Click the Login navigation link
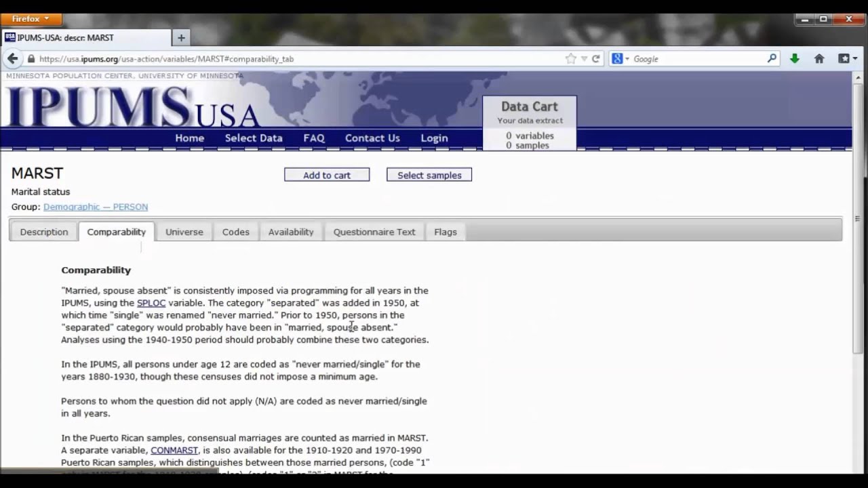 tap(434, 138)
